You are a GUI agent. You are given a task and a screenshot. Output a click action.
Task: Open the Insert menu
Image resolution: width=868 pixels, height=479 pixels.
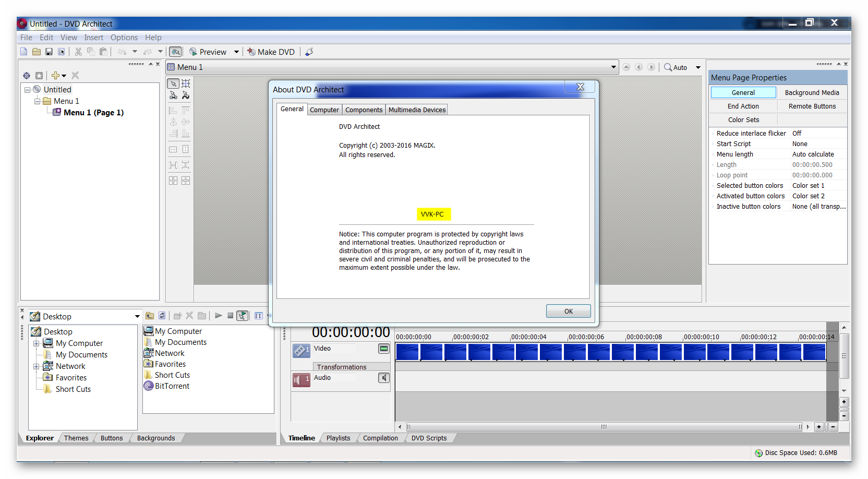pos(94,38)
